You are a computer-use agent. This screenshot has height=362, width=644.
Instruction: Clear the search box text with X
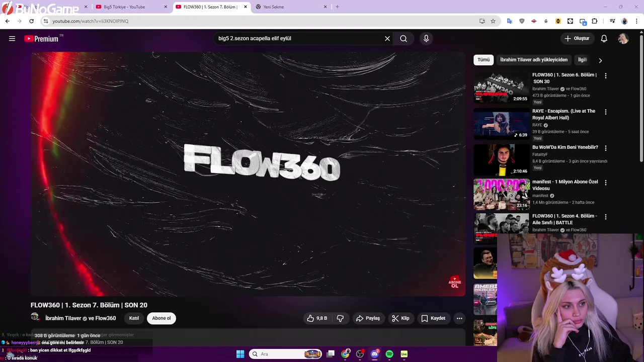(x=387, y=39)
